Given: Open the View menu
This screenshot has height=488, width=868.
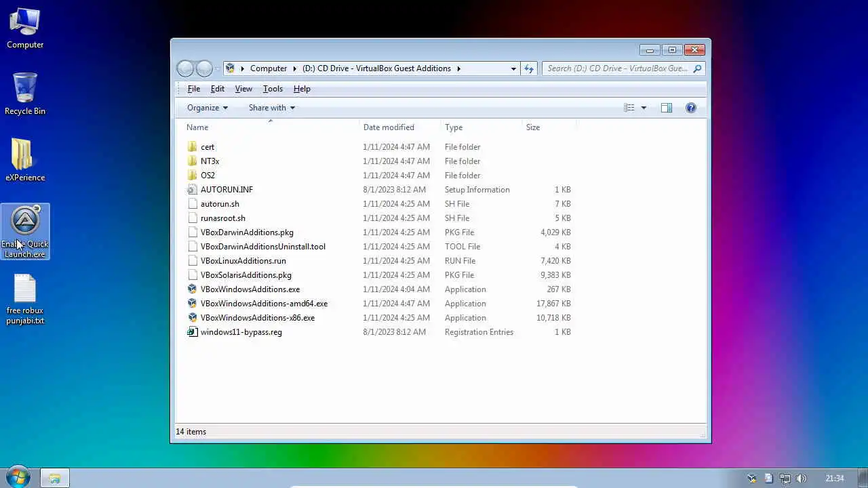Looking at the screenshot, I should tap(243, 89).
